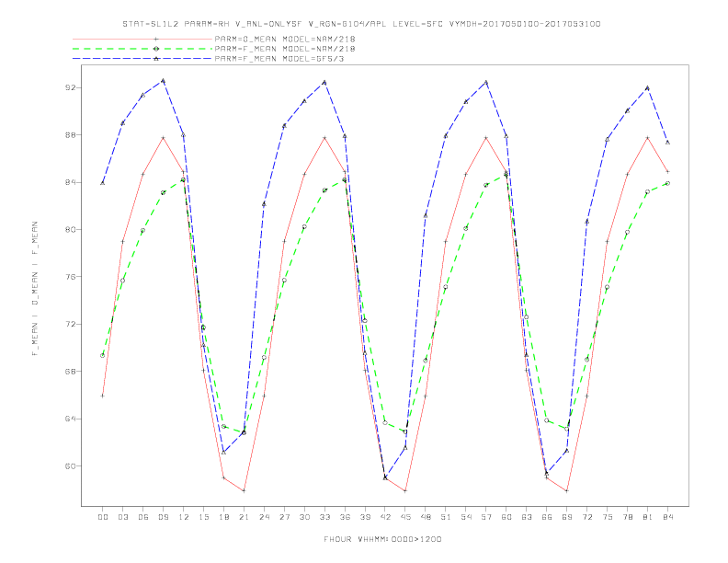This screenshot has width=728, height=563.
Task: Click x-axis forecast hour label 03
Action: (x=122, y=517)
